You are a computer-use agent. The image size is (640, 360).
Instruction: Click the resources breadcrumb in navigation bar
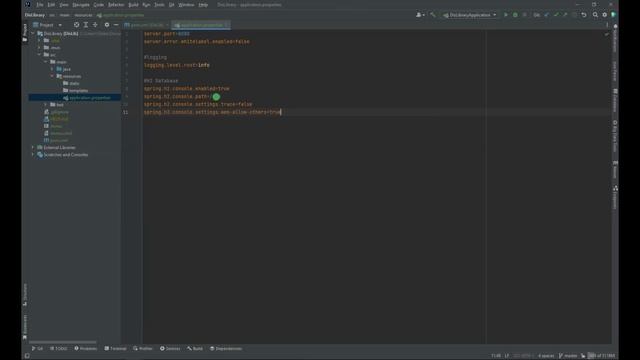pyautogui.click(x=83, y=15)
